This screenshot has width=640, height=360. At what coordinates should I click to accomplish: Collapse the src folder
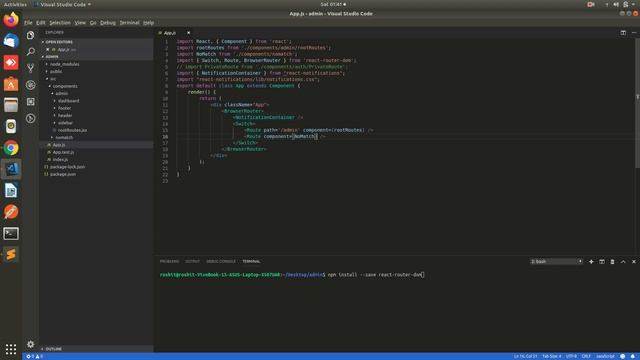[x=53, y=79]
